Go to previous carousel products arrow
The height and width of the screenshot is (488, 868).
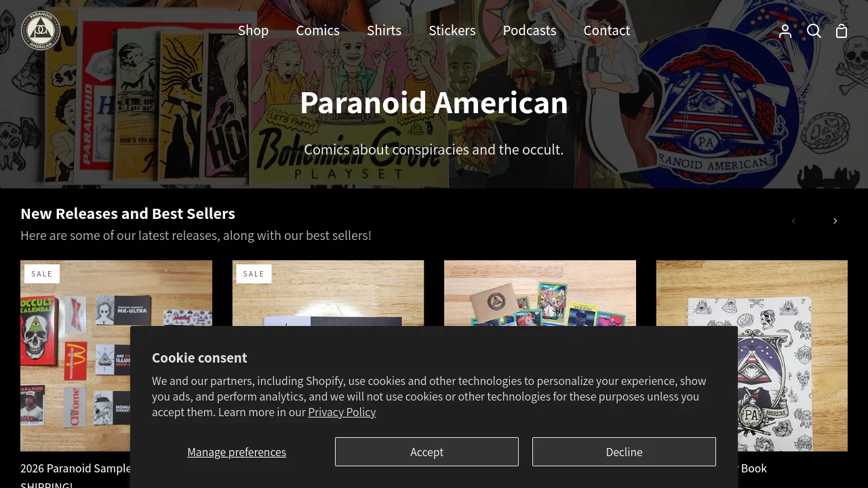pos(793,221)
